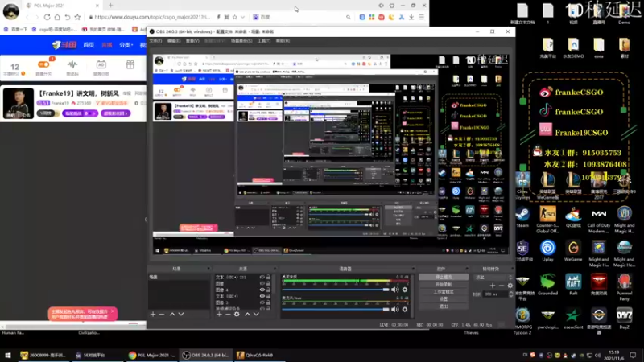Open OBS 场景集合(S) menu
Image resolution: width=644 pixels, height=362 pixels.
tap(241, 41)
